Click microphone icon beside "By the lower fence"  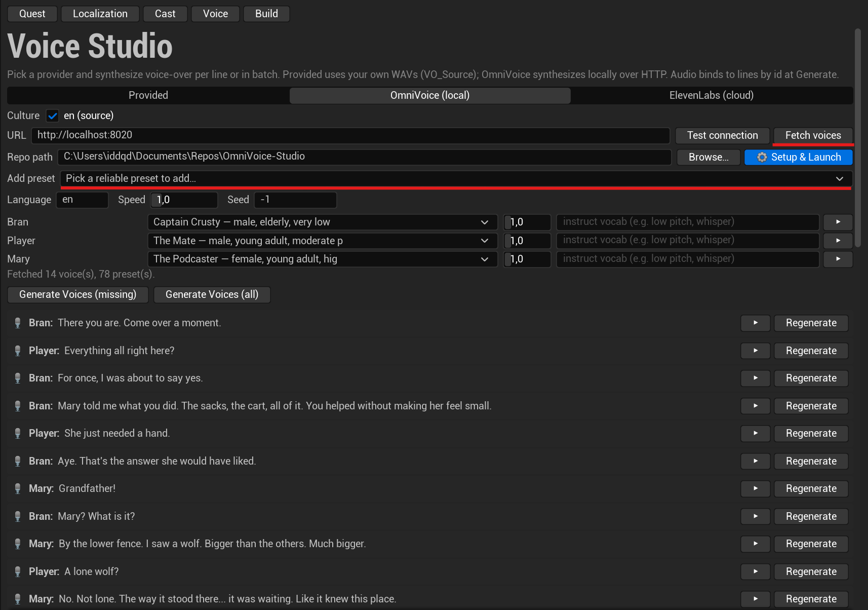coord(18,544)
